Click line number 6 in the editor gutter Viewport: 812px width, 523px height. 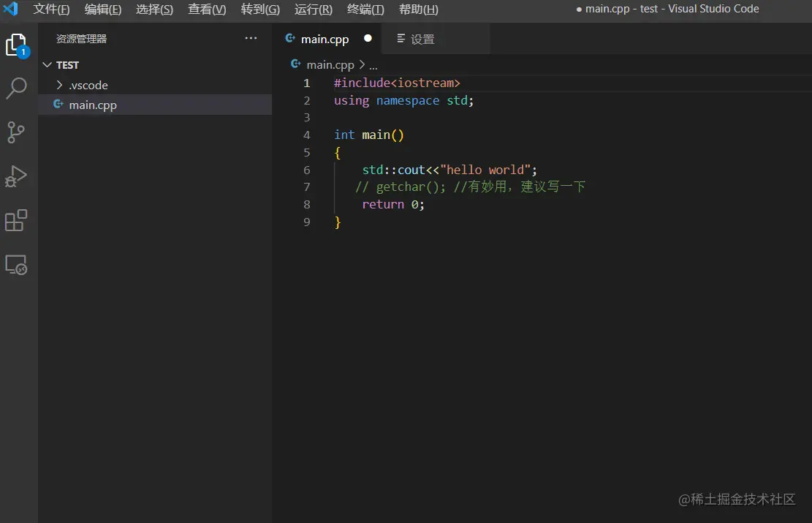coord(306,170)
